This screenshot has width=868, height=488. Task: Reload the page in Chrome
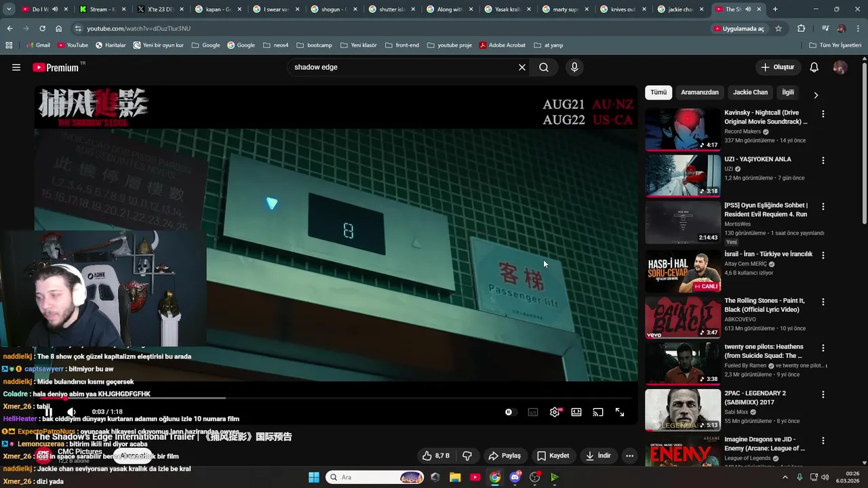[x=42, y=28]
